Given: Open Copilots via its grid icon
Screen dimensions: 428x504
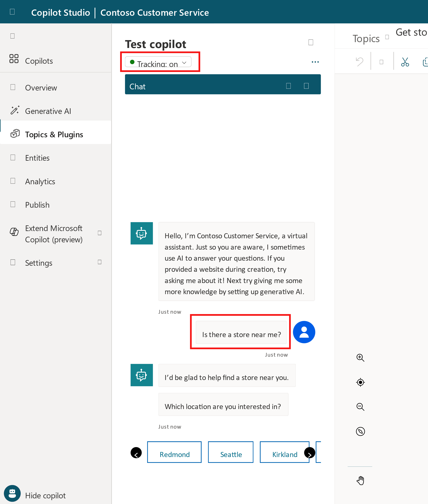Looking at the screenshot, I should pyautogui.click(x=14, y=59).
